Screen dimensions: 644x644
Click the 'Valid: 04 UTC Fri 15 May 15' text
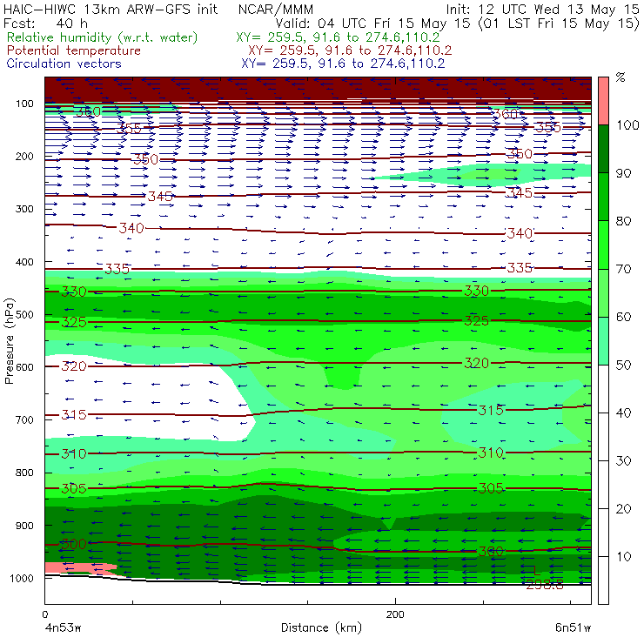tap(372, 23)
